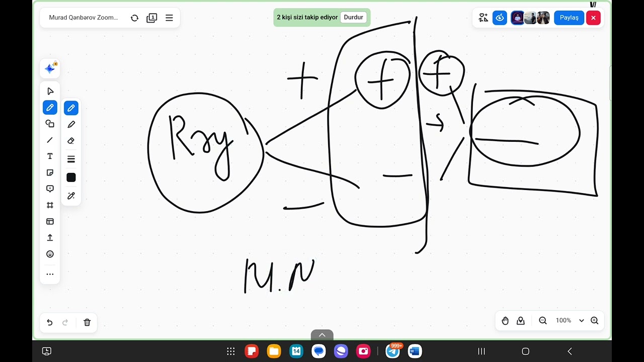Open the whiteboard hamburger menu
644x362 pixels.
(x=169, y=18)
